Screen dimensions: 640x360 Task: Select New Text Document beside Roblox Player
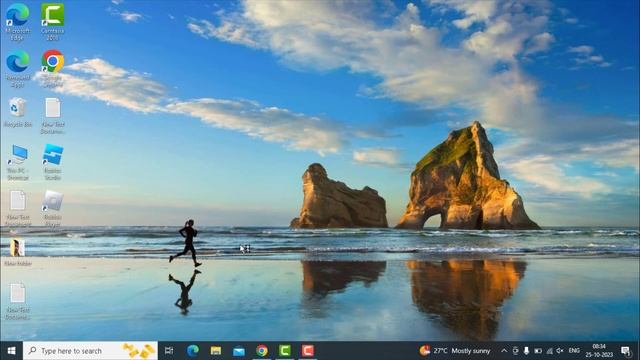click(18, 209)
